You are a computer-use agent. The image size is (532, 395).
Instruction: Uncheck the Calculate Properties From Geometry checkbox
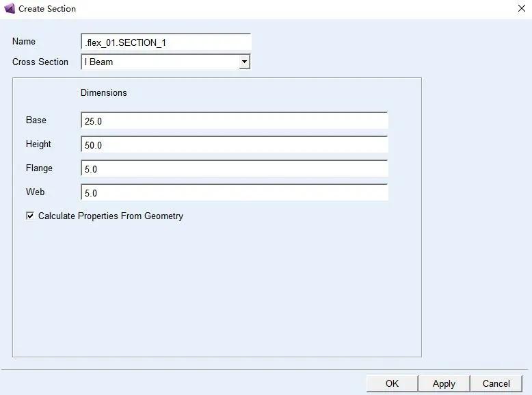tap(30, 216)
